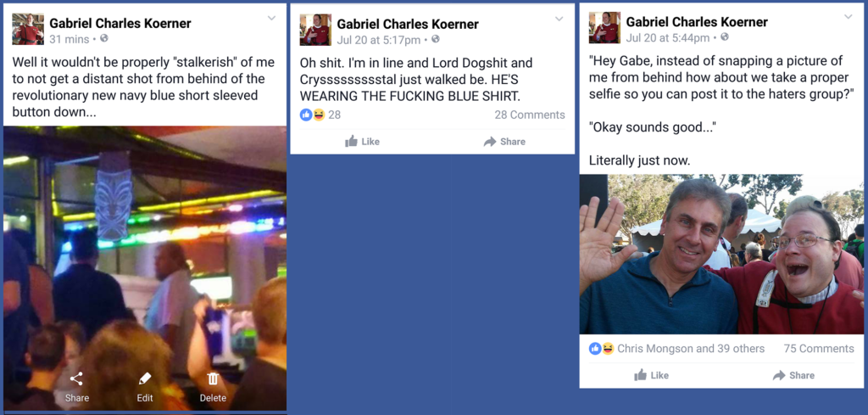Open the 75 Comments link
This screenshot has width=868, height=415.
pyautogui.click(x=819, y=349)
